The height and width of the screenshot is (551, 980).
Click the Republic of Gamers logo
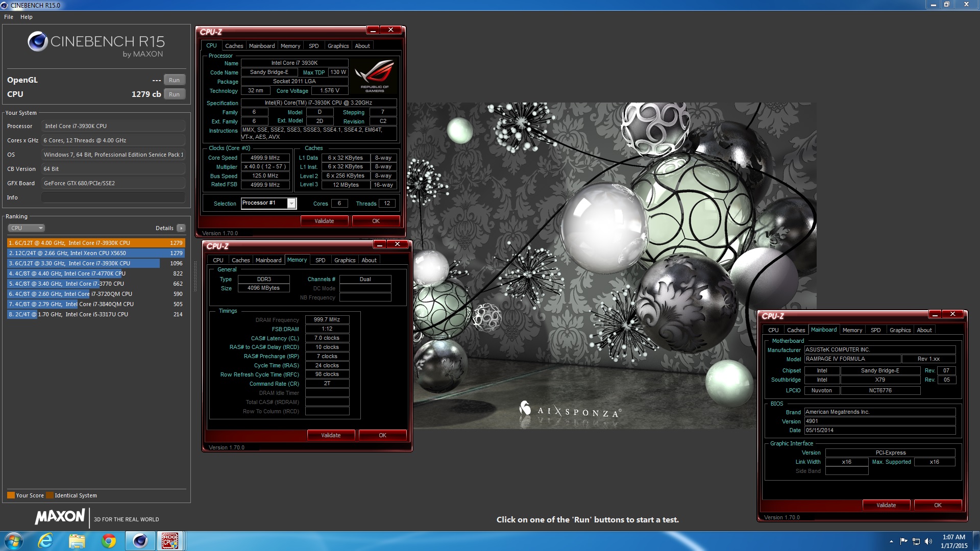[x=375, y=76]
